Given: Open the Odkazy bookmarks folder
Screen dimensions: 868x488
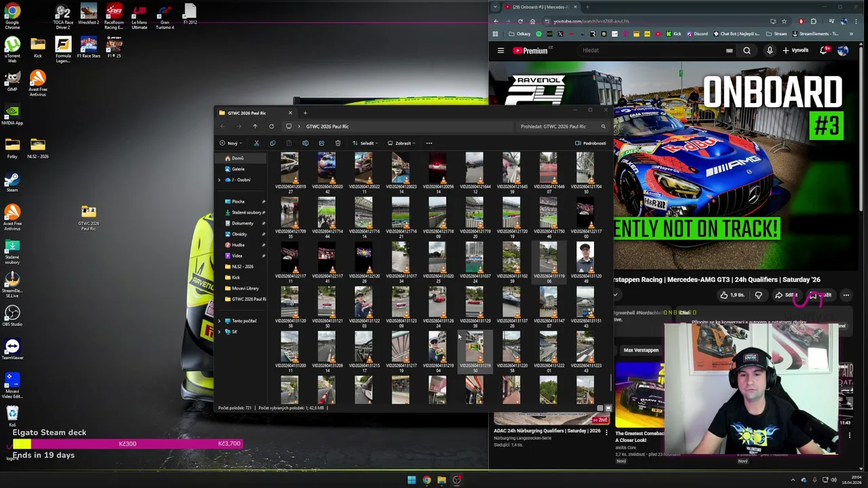Looking at the screenshot, I should tap(520, 34).
